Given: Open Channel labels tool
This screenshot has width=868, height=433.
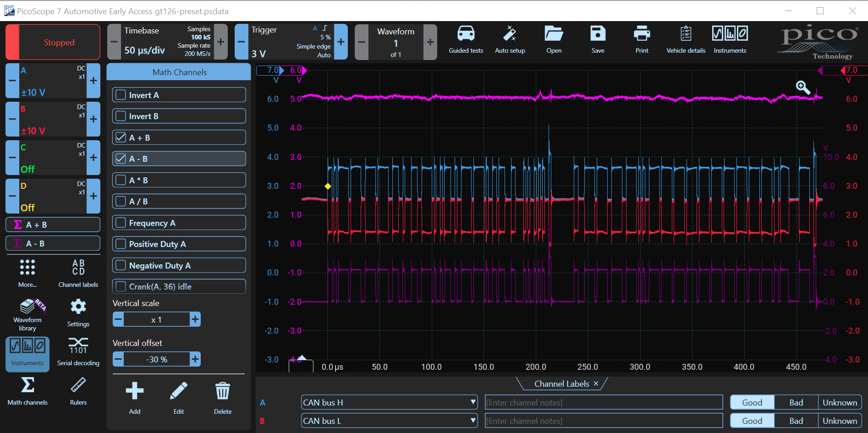Looking at the screenshot, I should point(78,274).
